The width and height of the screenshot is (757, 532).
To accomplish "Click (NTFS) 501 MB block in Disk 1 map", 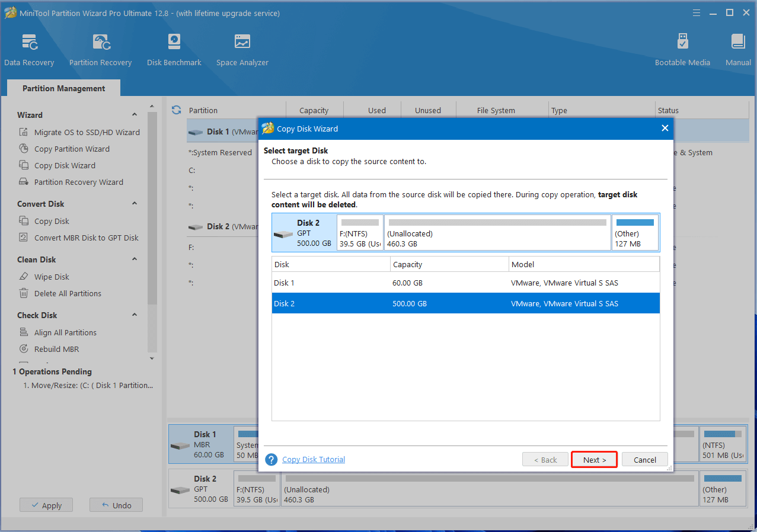I will 723,444.
